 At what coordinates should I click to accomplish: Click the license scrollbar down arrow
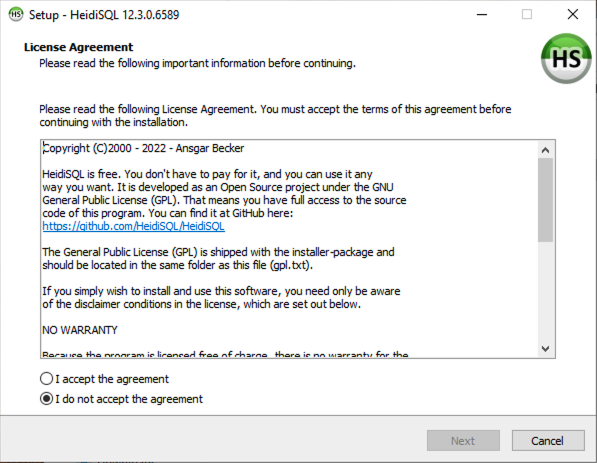tap(545, 348)
